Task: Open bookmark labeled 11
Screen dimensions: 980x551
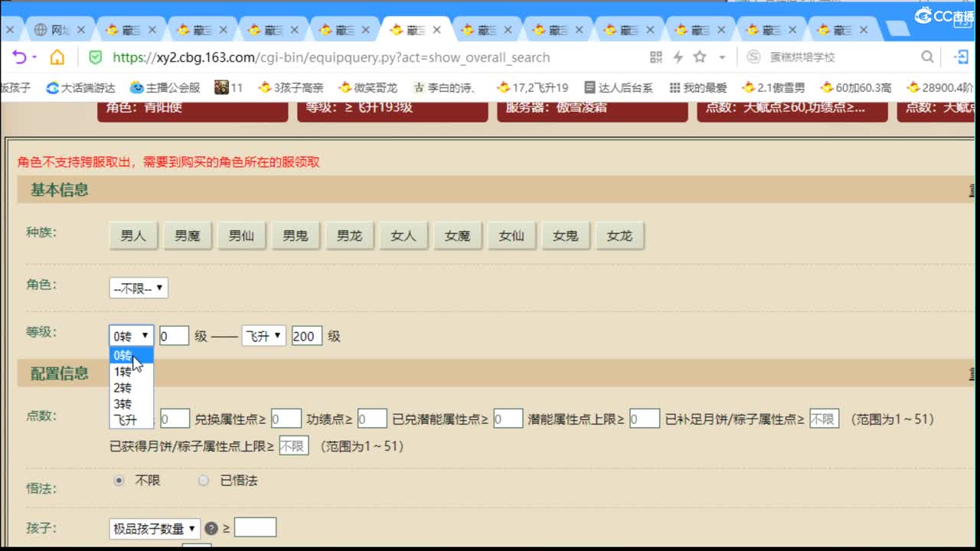Action: pos(228,87)
